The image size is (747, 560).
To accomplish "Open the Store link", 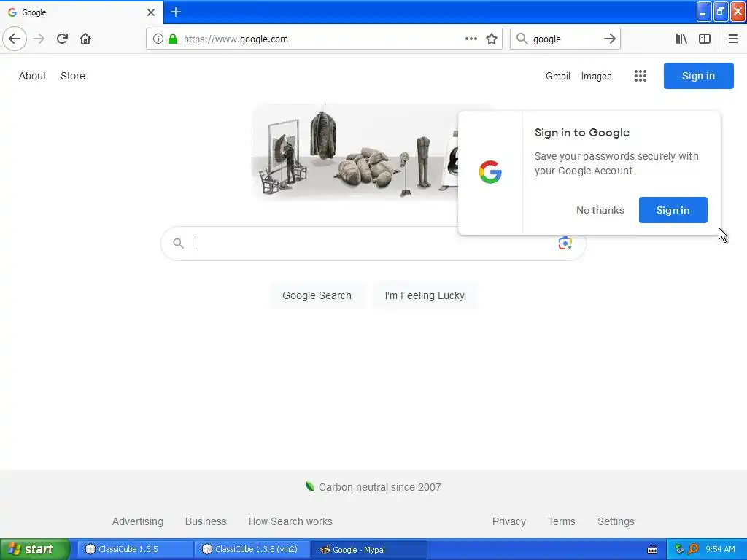I will pos(73,76).
